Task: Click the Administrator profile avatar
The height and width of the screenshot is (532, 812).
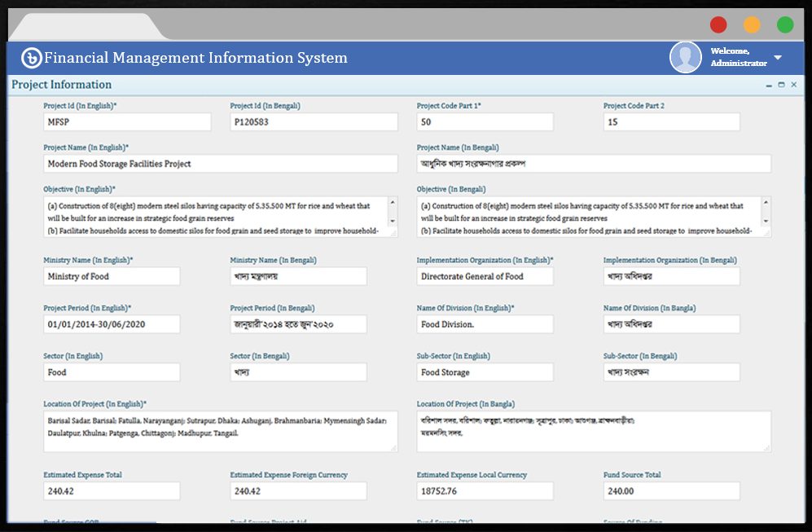Action: [685, 57]
